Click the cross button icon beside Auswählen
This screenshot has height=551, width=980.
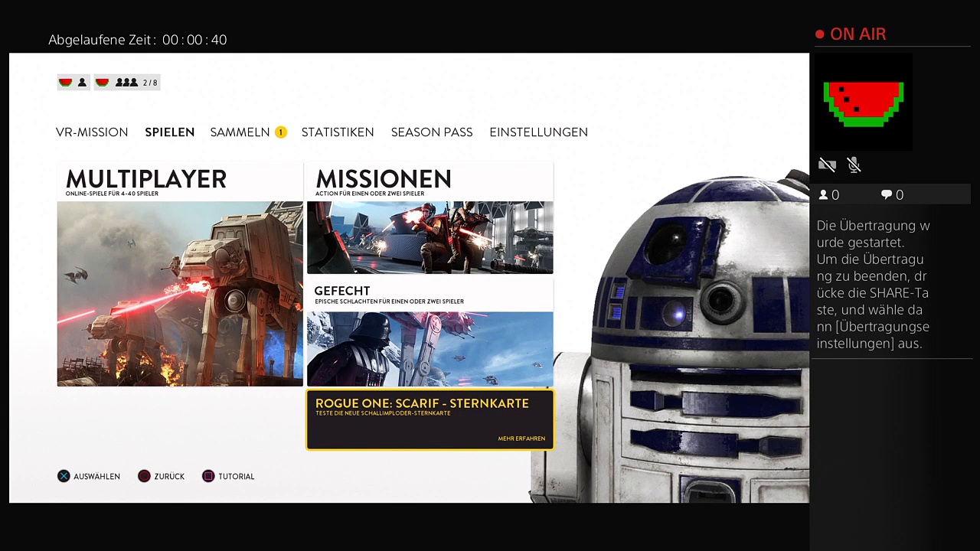click(64, 476)
